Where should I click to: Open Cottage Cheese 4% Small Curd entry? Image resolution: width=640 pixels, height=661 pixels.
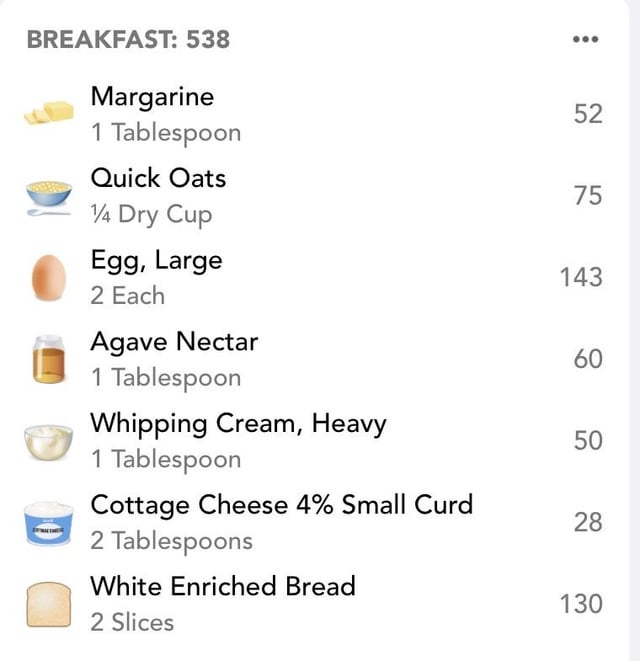[314, 523]
